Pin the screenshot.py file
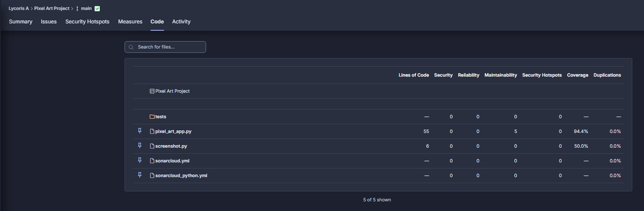644x211 pixels. point(140,146)
